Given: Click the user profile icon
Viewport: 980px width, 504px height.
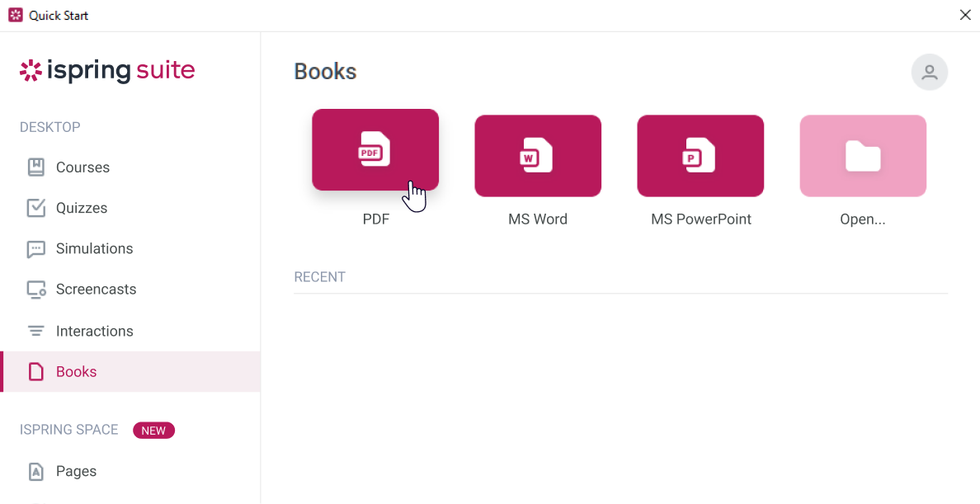Looking at the screenshot, I should coord(929,72).
